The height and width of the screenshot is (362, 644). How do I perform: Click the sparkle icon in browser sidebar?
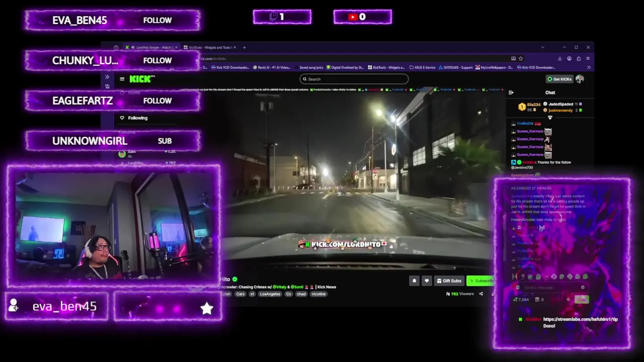pos(107,77)
